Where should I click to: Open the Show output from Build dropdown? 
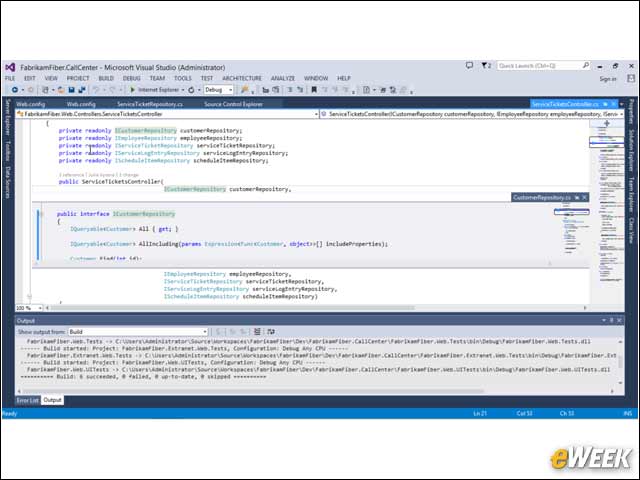point(138,331)
